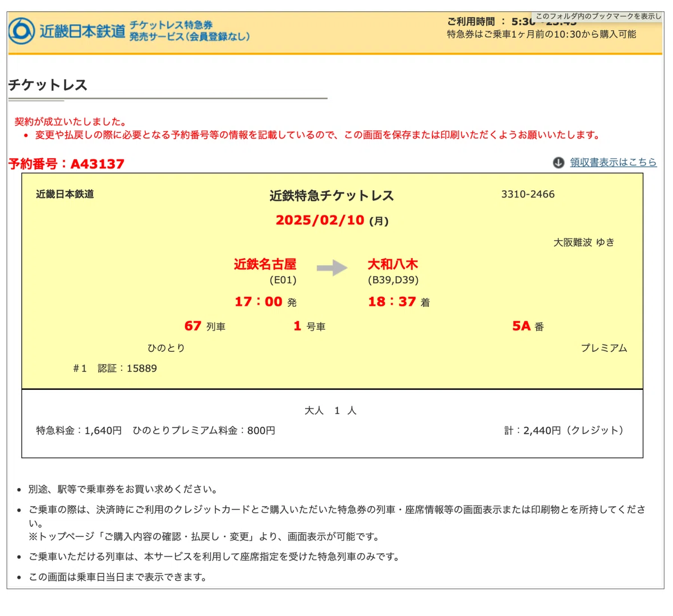Click the チケットレス特急券 header text
Screen dimensions: 673x616
click(x=171, y=25)
